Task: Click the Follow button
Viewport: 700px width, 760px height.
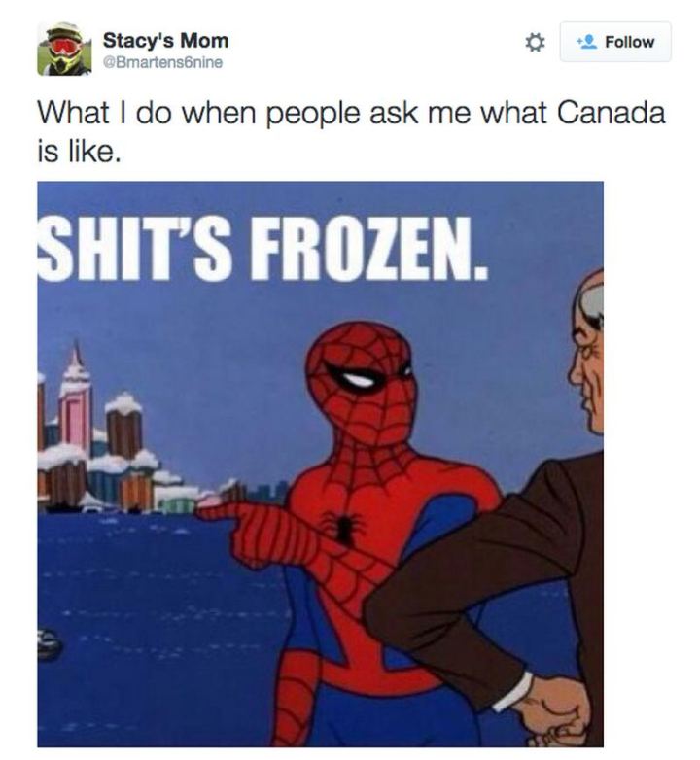Action: [615, 42]
